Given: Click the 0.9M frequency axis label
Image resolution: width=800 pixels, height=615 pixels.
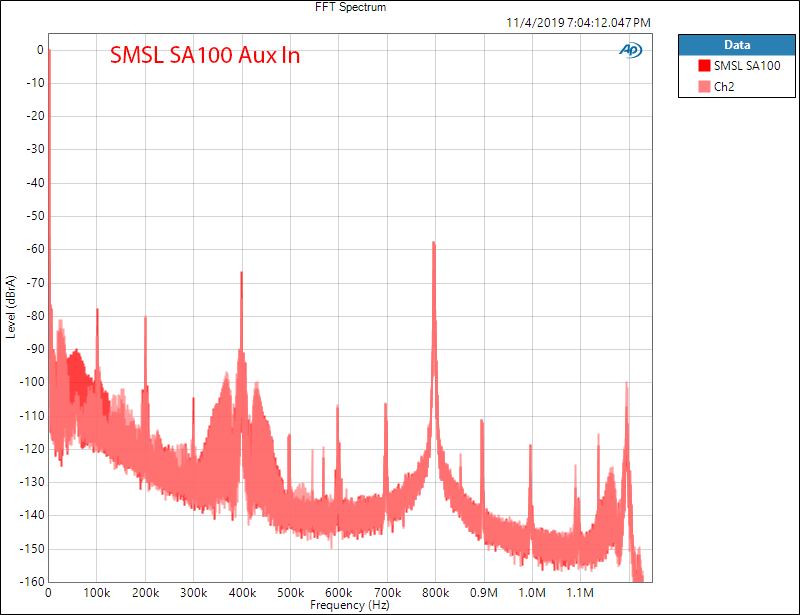Looking at the screenshot, I should click(483, 593).
